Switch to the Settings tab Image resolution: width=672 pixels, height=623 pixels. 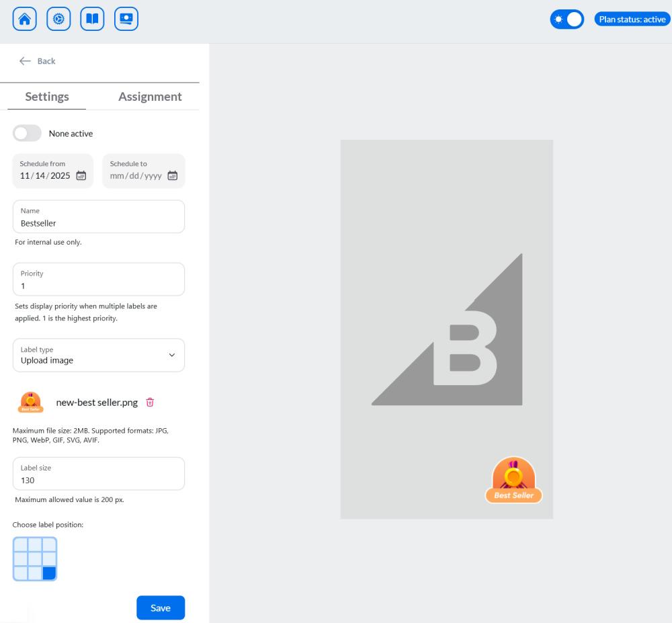(47, 97)
